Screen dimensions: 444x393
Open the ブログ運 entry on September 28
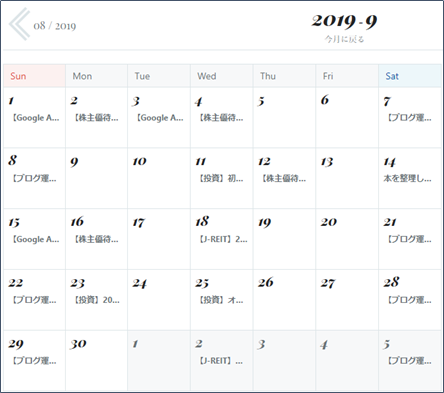(409, 300)
